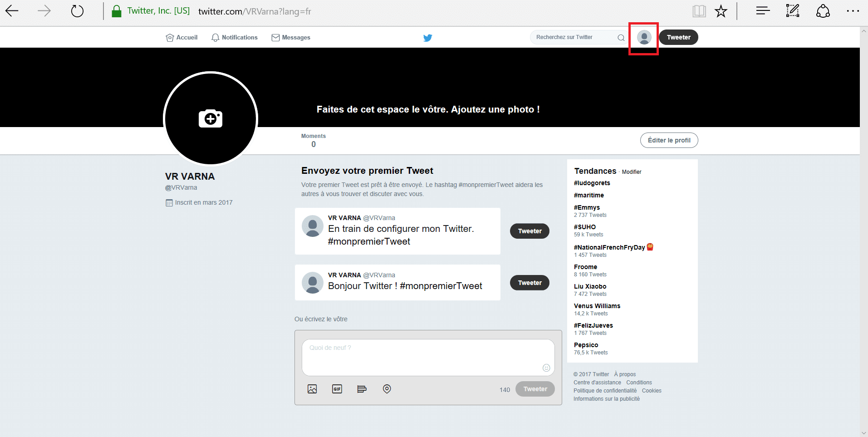Reload the page with the refresh icon
Image resolution: width=868 pixels, height=437 pixels.
point(77,11)
